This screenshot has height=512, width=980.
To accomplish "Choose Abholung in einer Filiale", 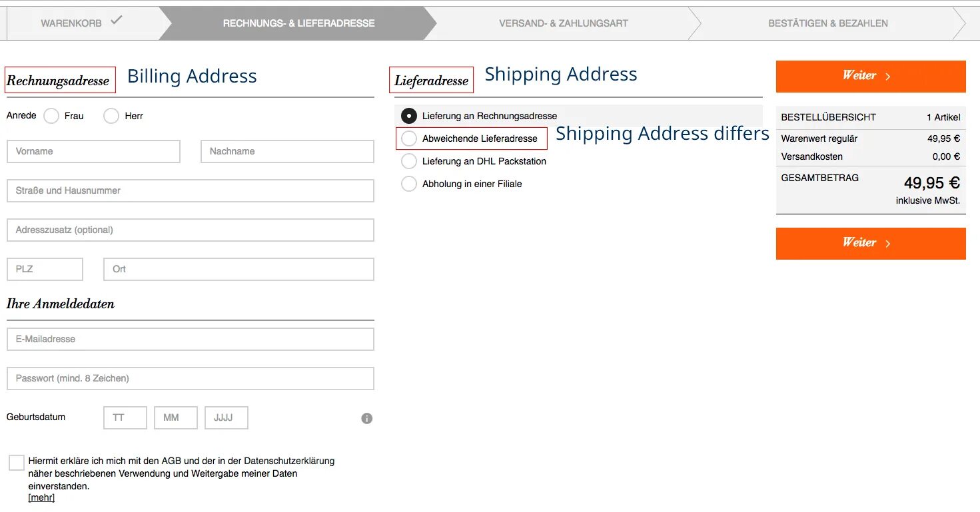I will [409, 184].
